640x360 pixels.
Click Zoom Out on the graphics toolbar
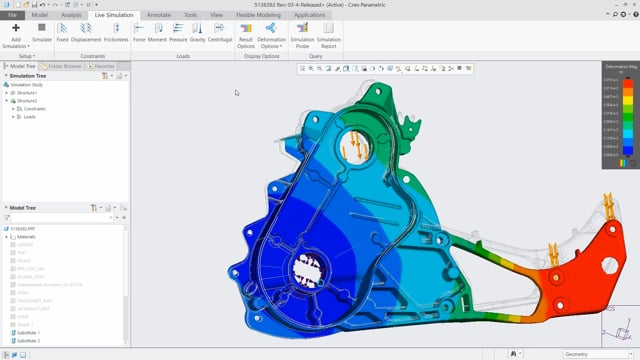pos(320,69)
